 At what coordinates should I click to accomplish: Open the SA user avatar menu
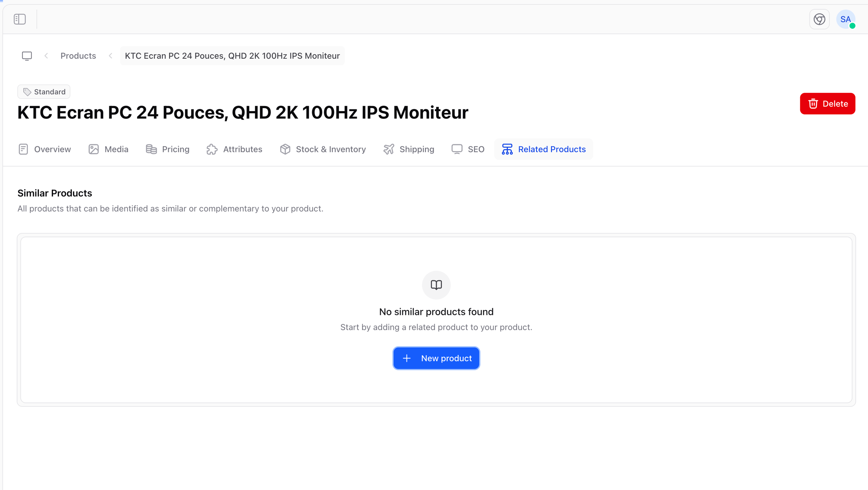click(845, 19)
